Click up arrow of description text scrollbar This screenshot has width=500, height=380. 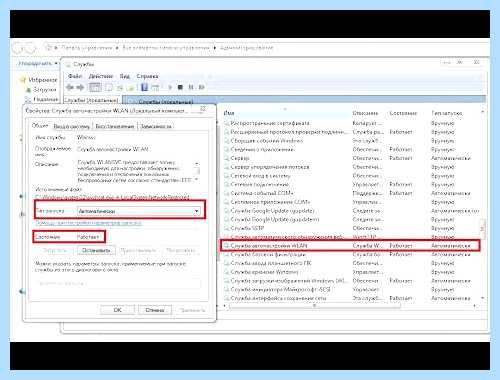[197, 163]
